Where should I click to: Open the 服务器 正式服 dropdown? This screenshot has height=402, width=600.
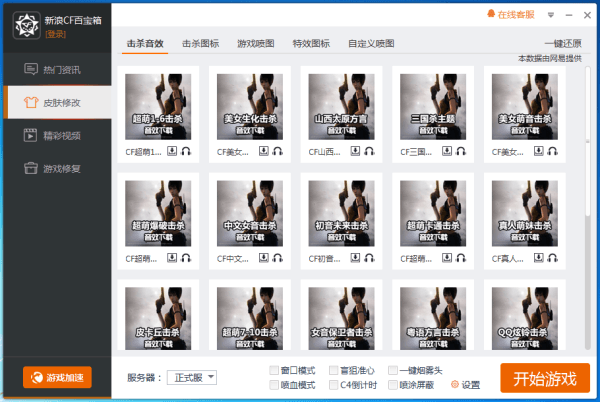point(194,377)
